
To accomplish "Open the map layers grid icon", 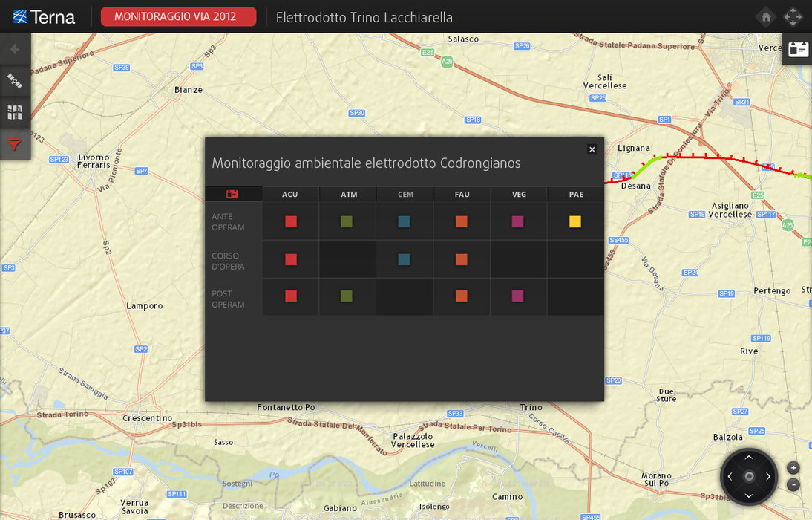I will pos(15,112).
